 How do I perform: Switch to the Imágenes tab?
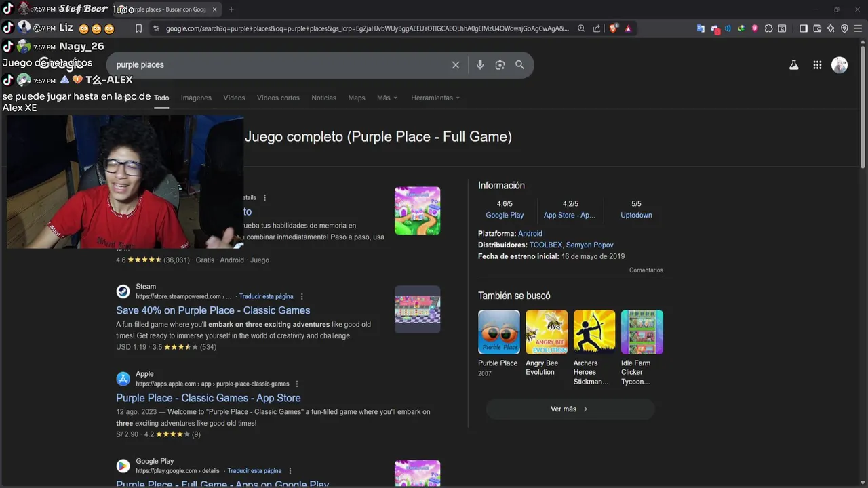(196, 98)
